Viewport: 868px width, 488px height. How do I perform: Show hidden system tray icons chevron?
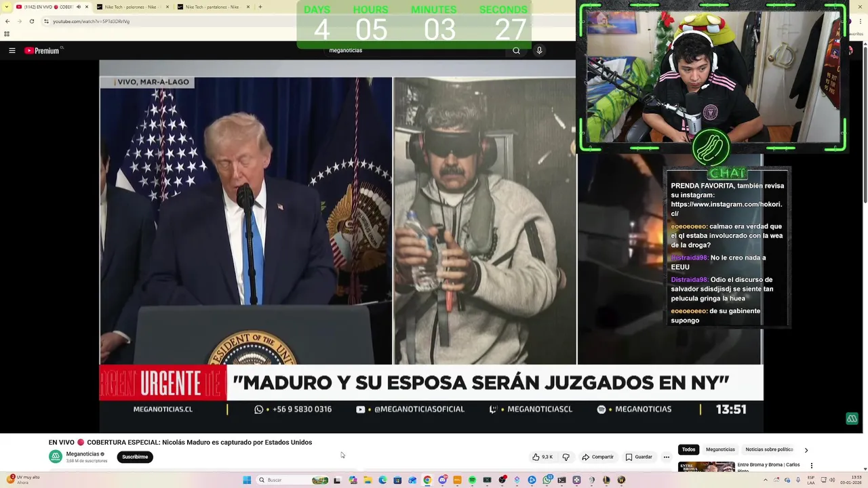tap(766, 480)
